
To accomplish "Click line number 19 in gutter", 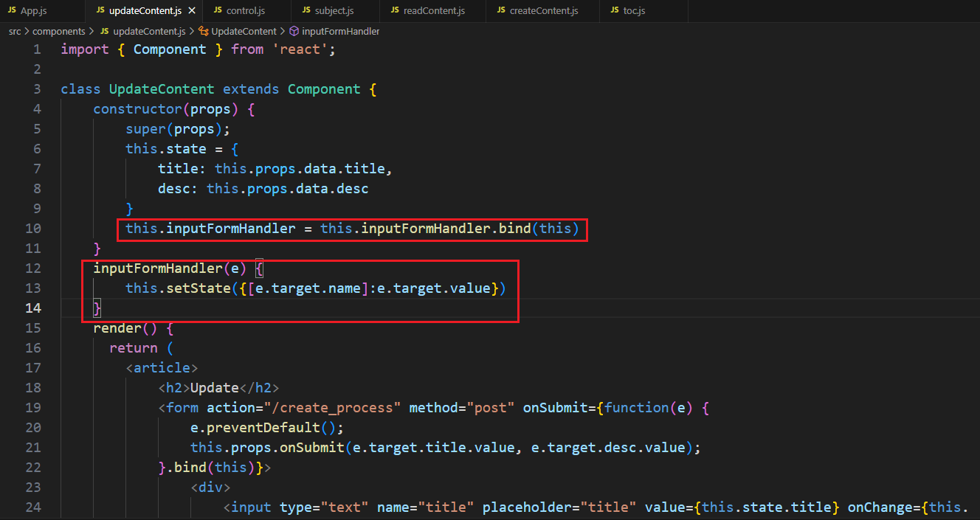I will click(x=33, y=408).
